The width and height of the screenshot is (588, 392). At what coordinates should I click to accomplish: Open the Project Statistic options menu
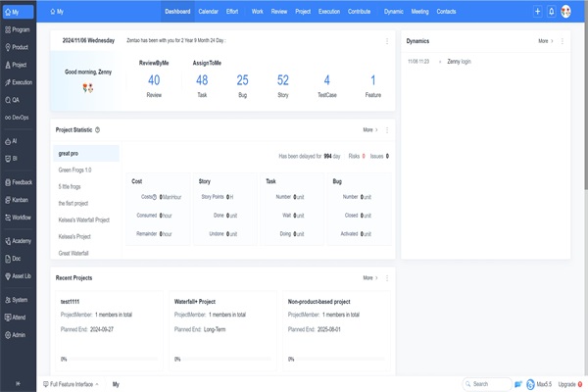tap(387, 129)
